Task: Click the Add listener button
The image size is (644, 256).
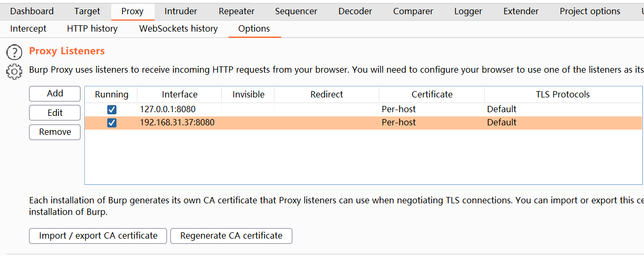Action: [55, 94]
